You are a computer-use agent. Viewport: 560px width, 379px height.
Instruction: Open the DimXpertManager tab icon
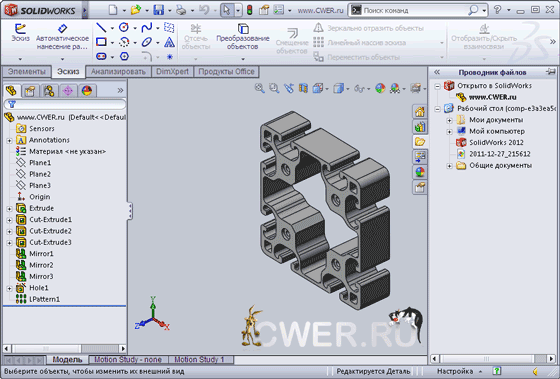(68, 91)
